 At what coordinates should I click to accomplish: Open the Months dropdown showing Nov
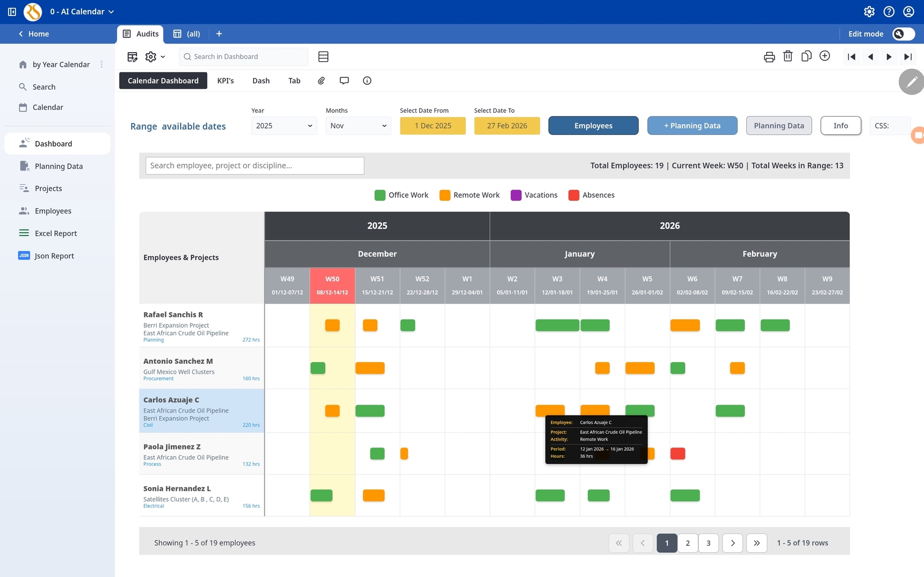point(358,126)
